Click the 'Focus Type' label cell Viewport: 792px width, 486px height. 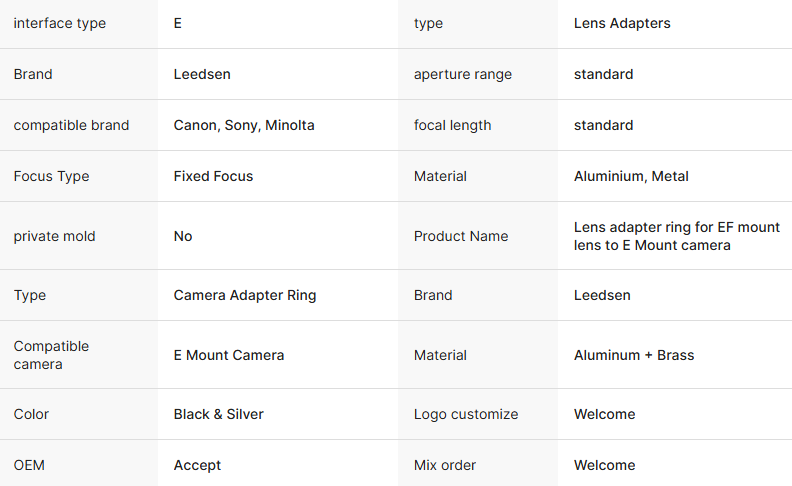point(51,176)
